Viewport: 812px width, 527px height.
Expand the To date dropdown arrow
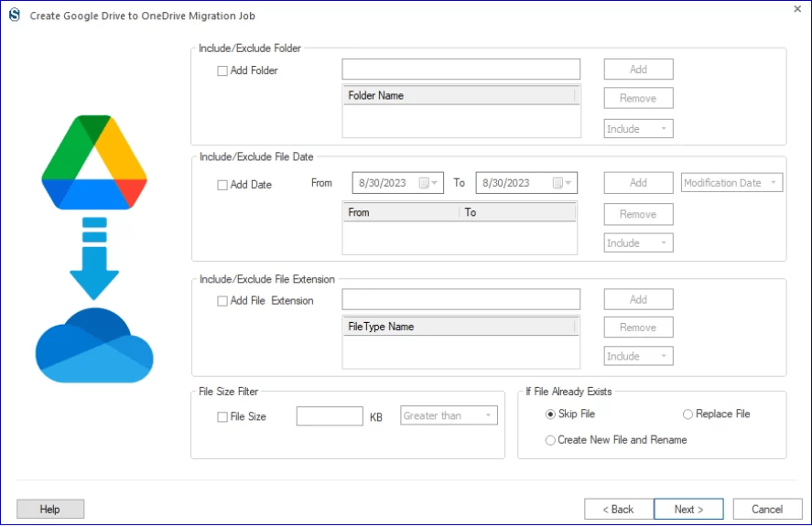[568, 183]
